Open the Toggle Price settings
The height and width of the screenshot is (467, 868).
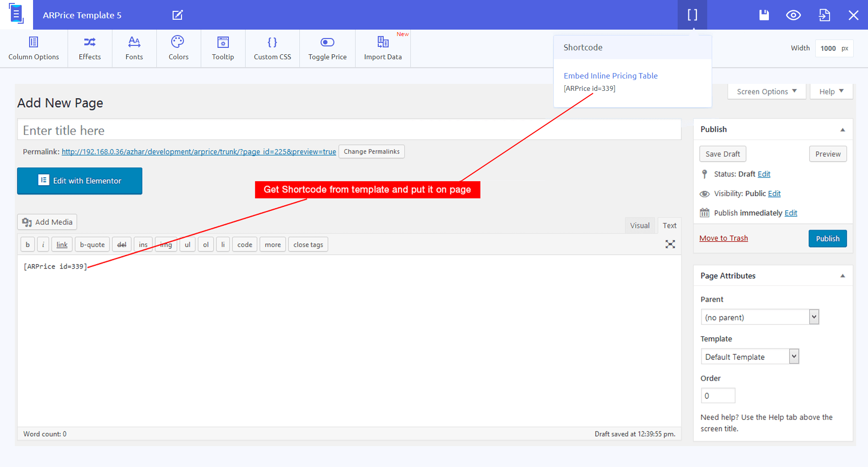(x=327, y=48)
